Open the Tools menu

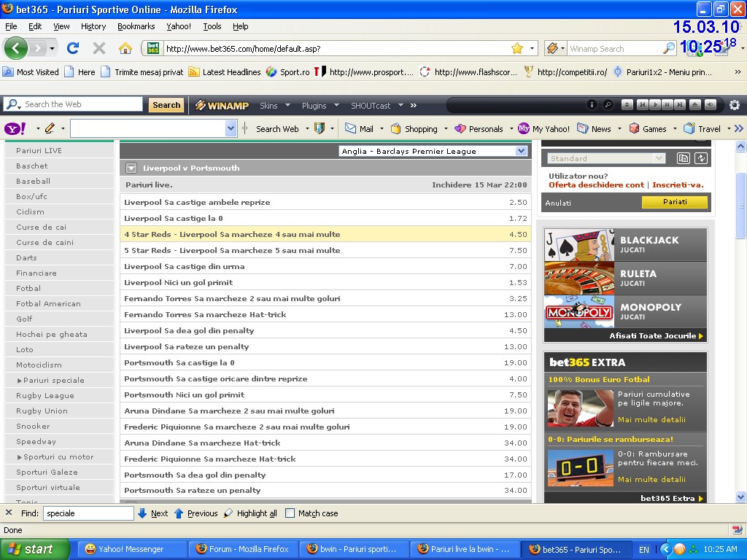212,26
